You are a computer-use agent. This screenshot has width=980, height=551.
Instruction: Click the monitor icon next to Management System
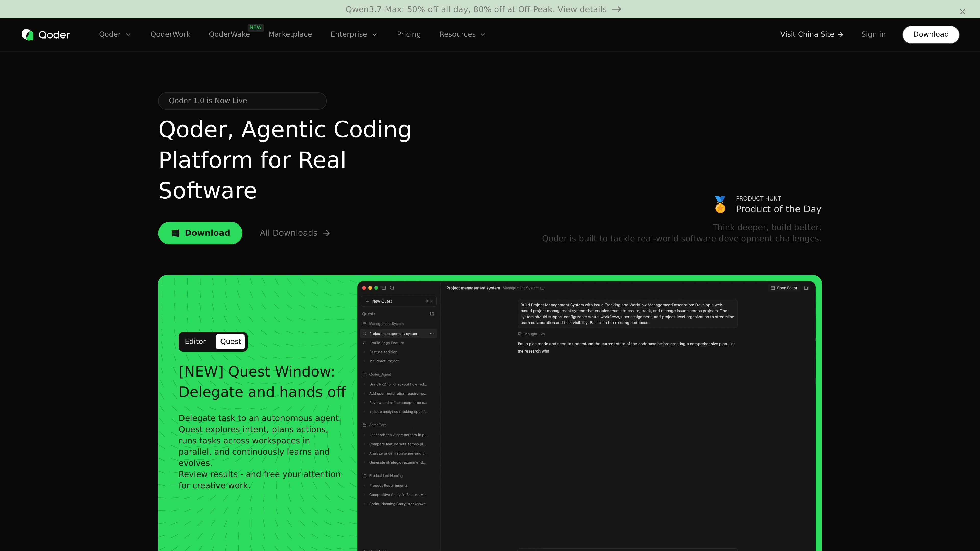(542, 288)
